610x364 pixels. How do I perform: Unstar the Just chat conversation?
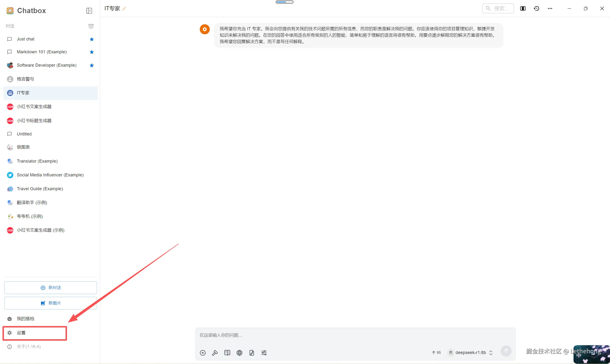pos(92,39)
